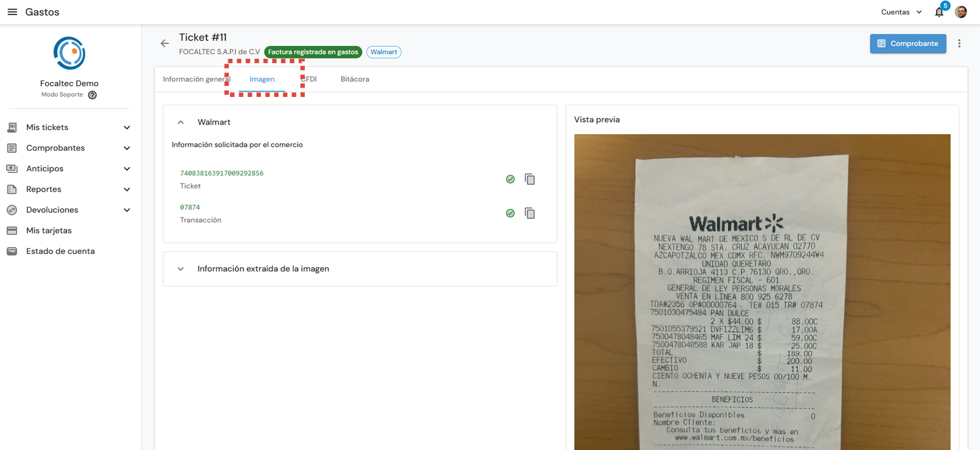This screenshot has width=980, height=450.
Task: Select the Imagen tab
Action: tap(262, 79)
